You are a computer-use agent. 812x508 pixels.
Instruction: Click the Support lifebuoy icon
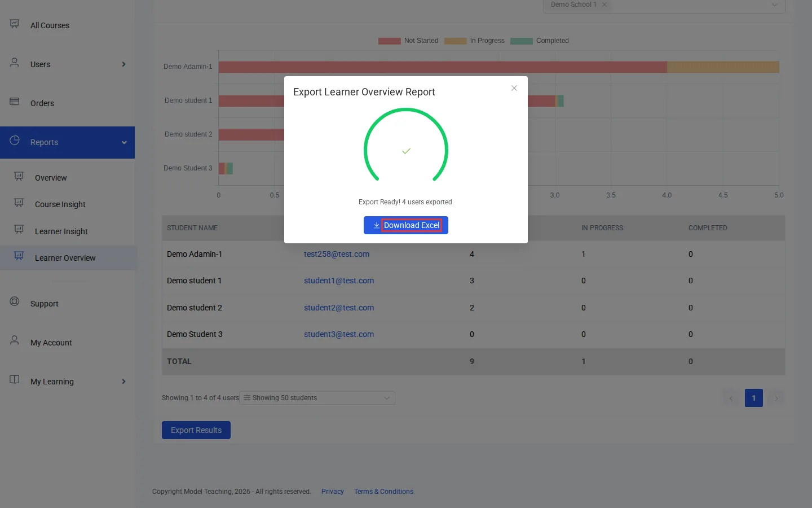pos(15,302)
